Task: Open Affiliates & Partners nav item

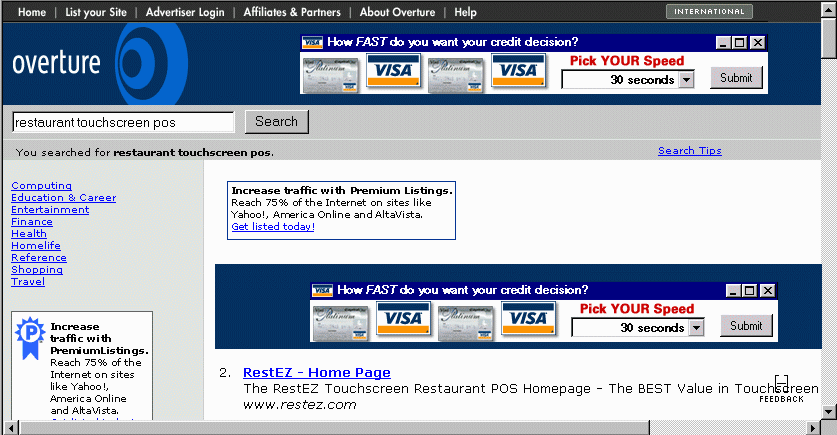Action: pos(292,12)
